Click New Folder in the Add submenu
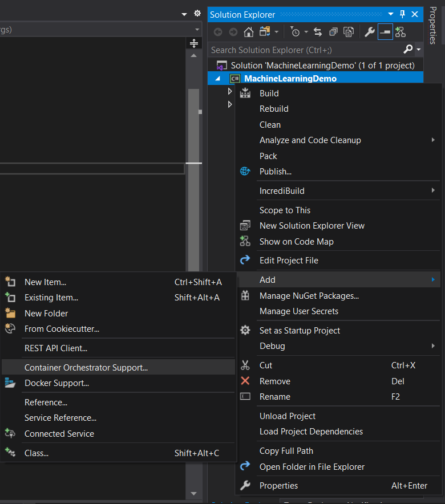Image resolution: width=445 pixels, height=504 pixels. [118, 314]
